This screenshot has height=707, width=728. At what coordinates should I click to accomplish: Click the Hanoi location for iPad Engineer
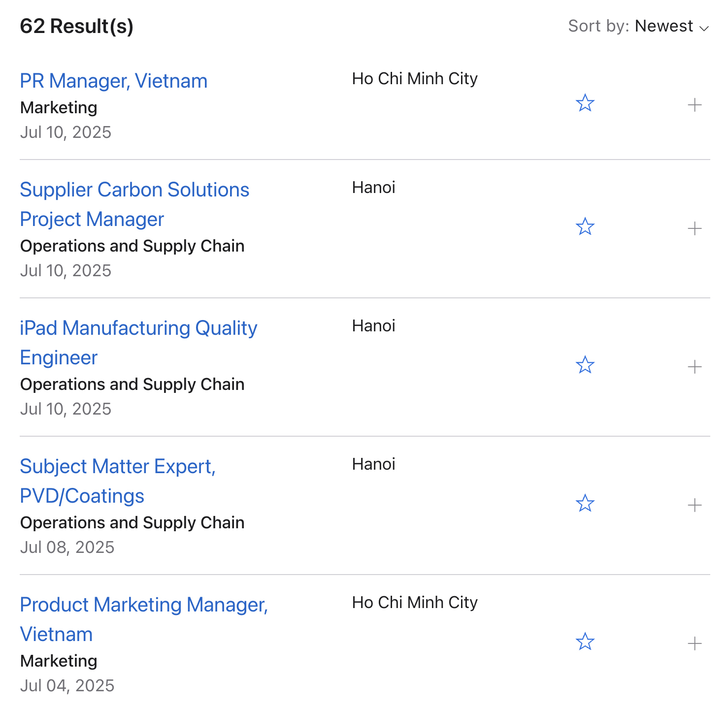(373, 326)
